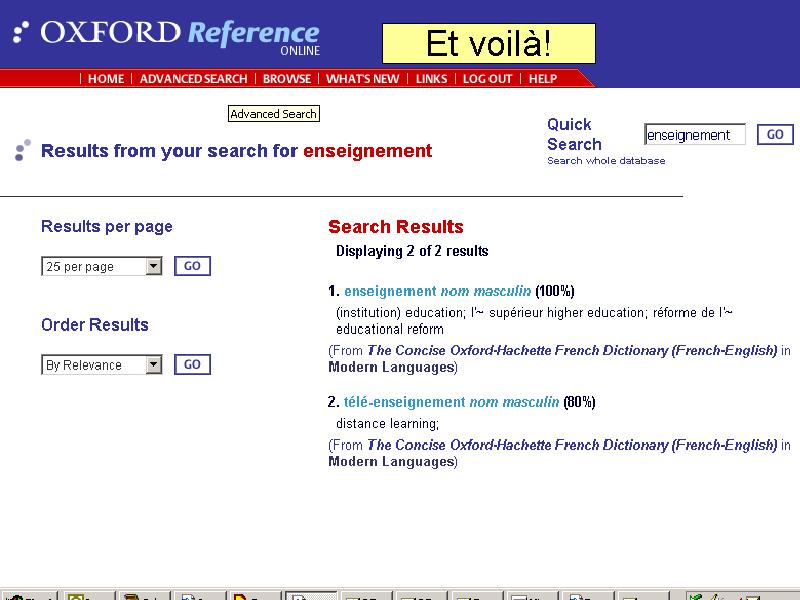Click LINKS in the navigation bar

point(431,79)
